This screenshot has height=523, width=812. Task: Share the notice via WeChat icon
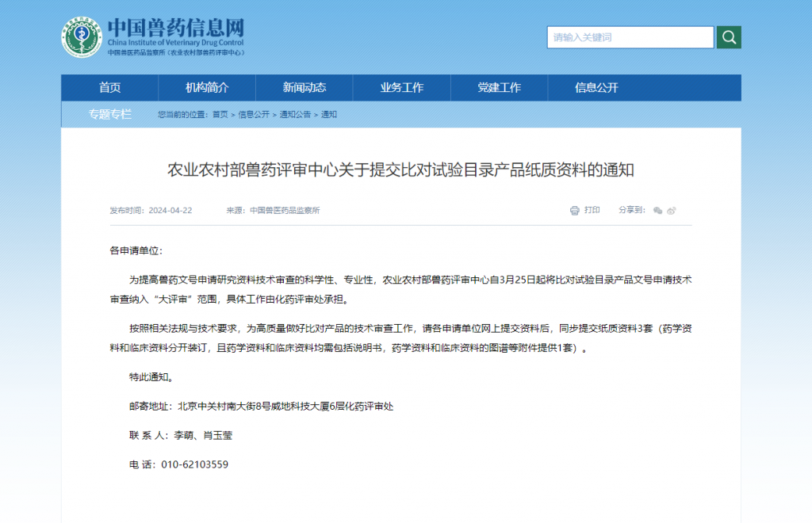[x=657, y=211]
